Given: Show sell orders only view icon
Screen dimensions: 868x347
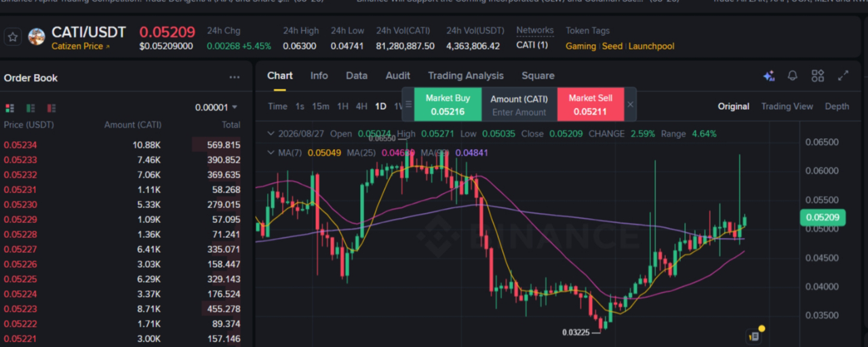Looking at the screenshot, I should [x=52, y=108].
